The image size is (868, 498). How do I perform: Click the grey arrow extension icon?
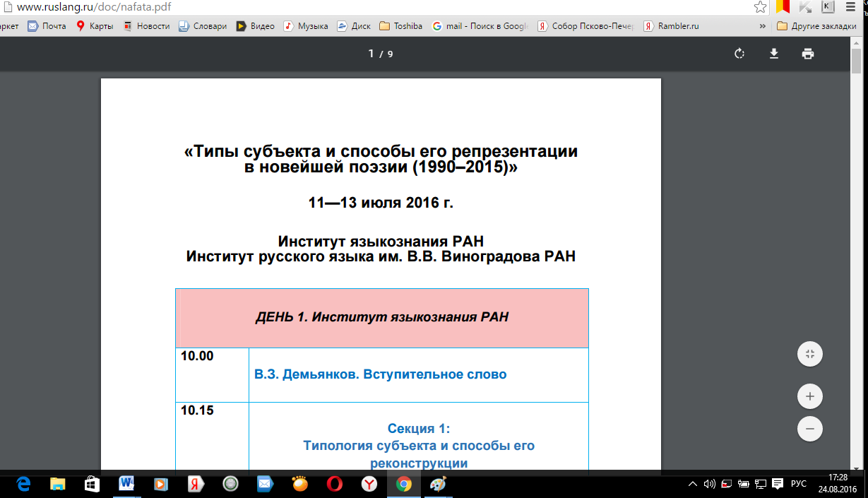pos(805,7)
